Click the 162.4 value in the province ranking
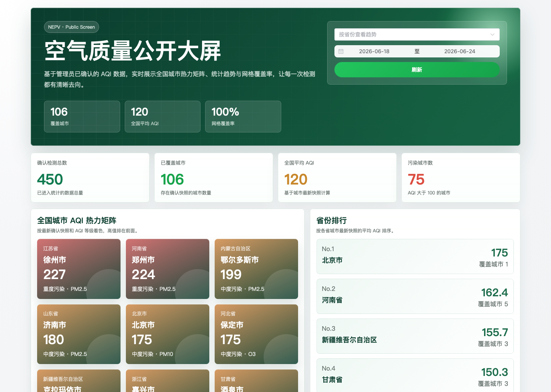This screenshot has height=392, width=551. pyautogui.click(x=494, y=292)
